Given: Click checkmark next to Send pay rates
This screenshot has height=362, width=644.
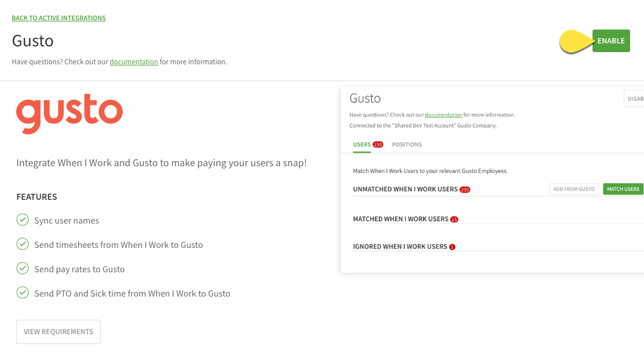Looking at the screenshot, I should pyautogui.click(x=23, y=268).
